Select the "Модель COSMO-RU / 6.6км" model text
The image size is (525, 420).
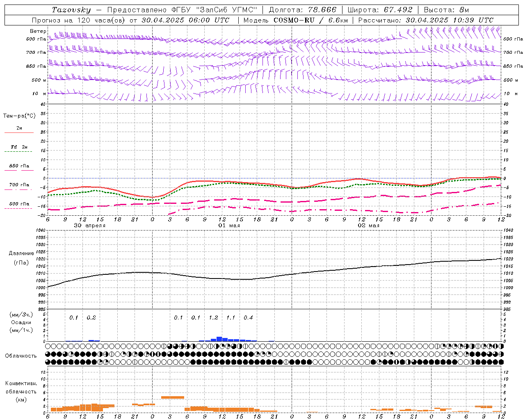pos(295,20)
